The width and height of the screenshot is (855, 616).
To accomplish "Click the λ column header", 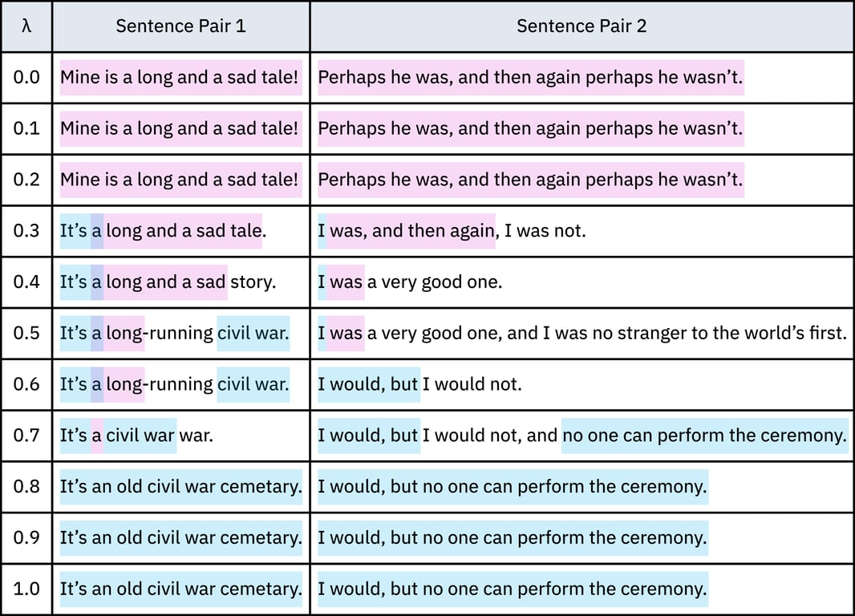I will click(x=26, y=26).
